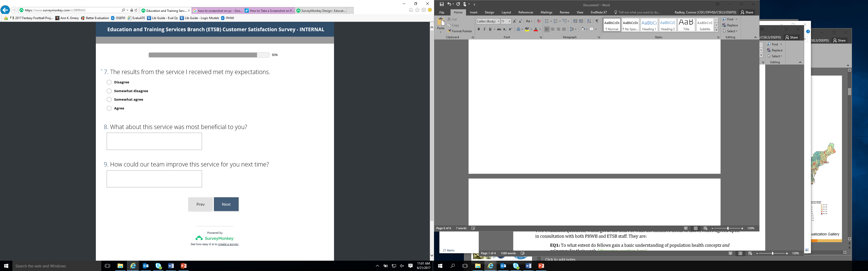The image size is (868, 271).
Task: Apply the red font color swatch in Document1
Action: [x=536, y=29]
